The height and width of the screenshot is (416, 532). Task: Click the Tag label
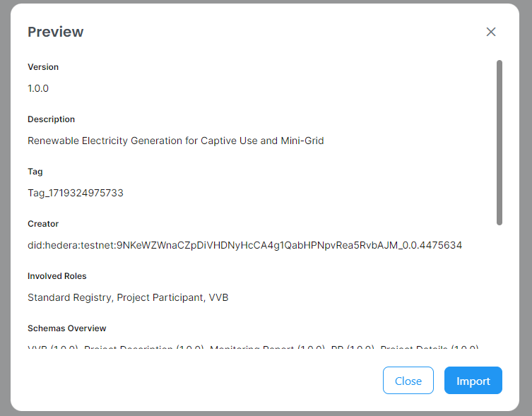coord(35,172)
